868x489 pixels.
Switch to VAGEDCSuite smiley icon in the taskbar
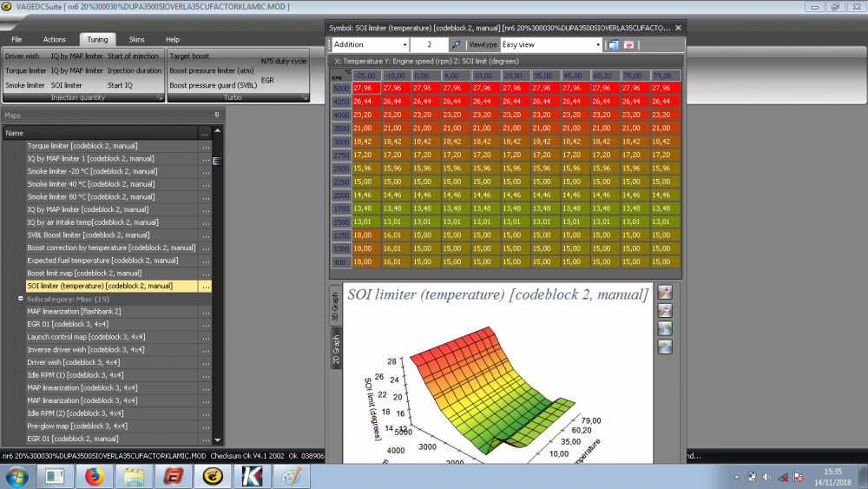213,477
